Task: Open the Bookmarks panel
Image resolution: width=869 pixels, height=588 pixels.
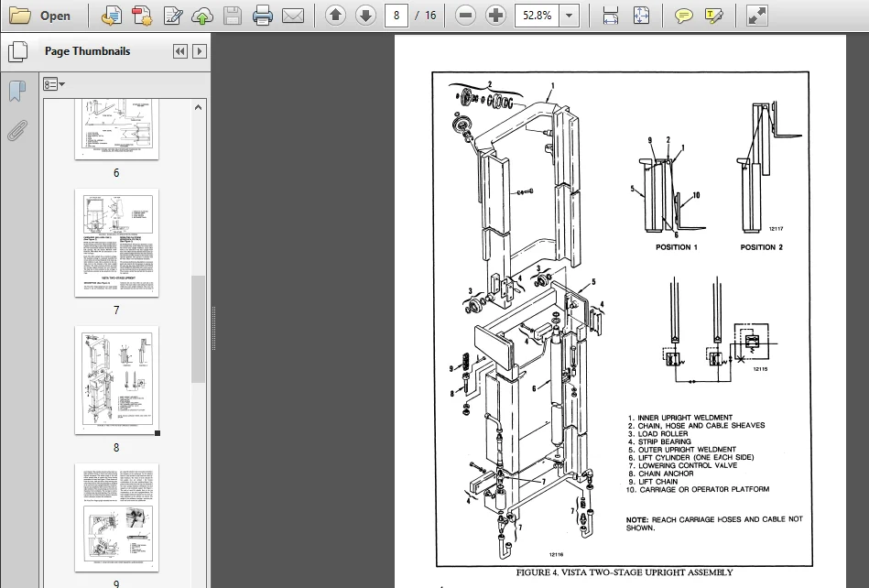Action: pos(17,92)
